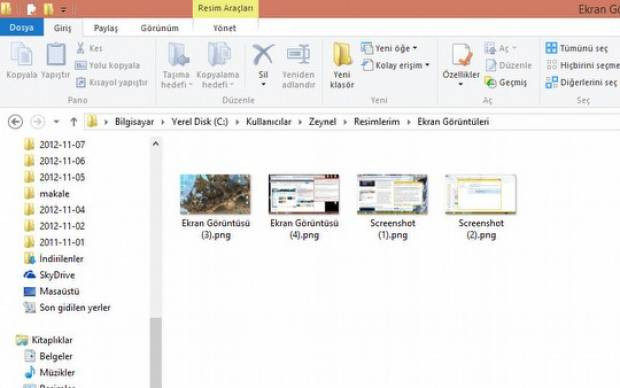Click the Forward navigation arrow
Image resolution: width=620 pixels, height=388 pixels.
point(38,121)
